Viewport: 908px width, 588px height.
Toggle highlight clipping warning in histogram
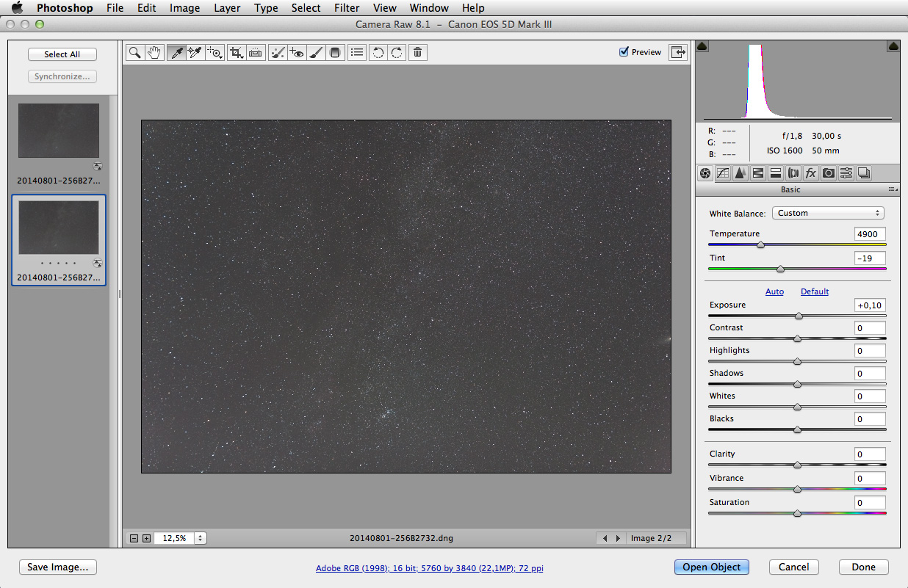(x=893, y=46)
